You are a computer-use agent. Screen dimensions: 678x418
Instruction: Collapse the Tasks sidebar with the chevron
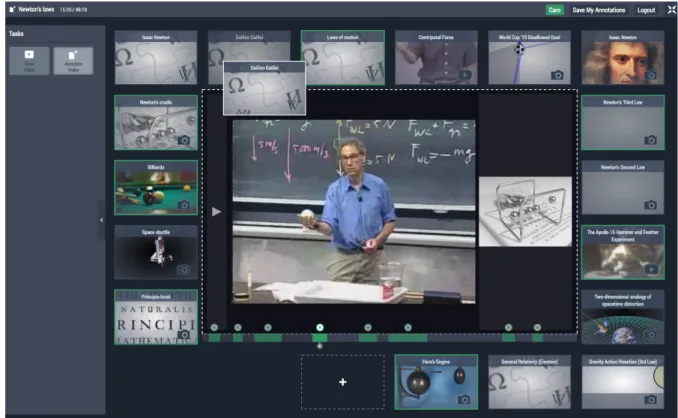(101, 220)
